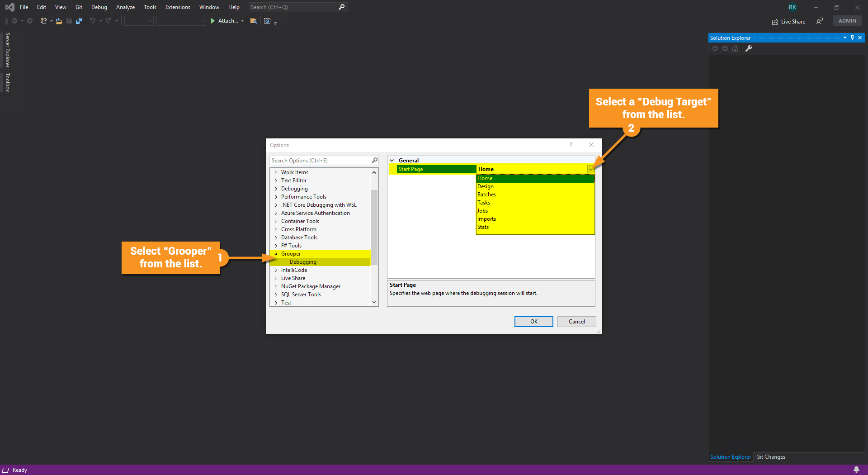Viewport: 868px width, 475px height.
Task: Expand the Work Items options node
Action: click(x=276, y=172)
